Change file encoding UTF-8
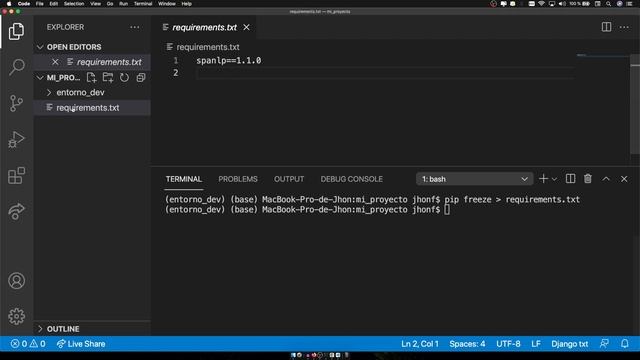 click(508, 344)
